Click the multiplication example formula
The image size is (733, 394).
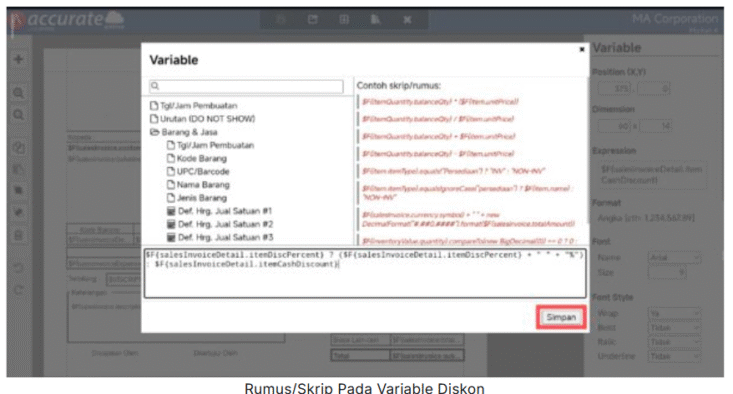tap(440, 101)
